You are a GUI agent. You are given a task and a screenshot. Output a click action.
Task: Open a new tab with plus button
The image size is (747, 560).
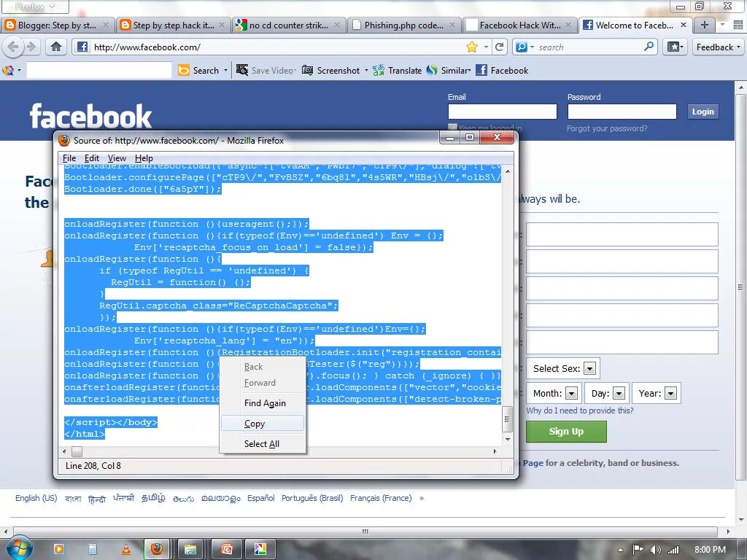[705, 25]
